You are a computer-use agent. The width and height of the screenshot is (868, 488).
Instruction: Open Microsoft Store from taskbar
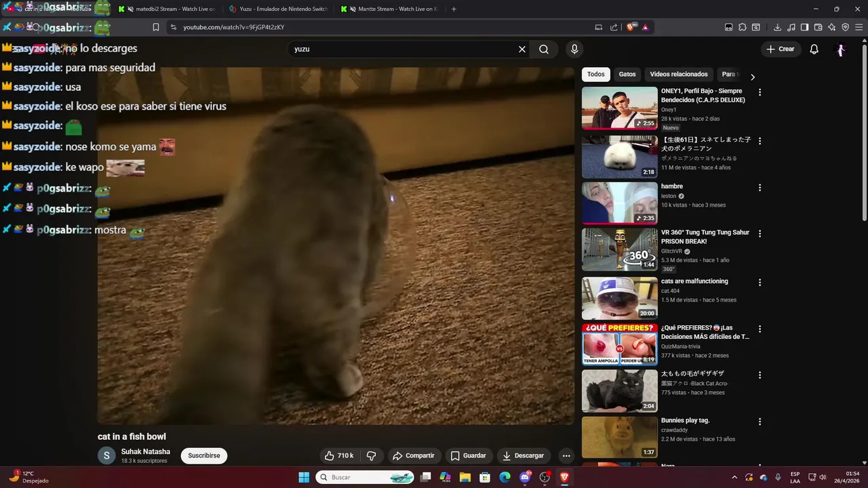pyautogui.click(x=485, y=477)
